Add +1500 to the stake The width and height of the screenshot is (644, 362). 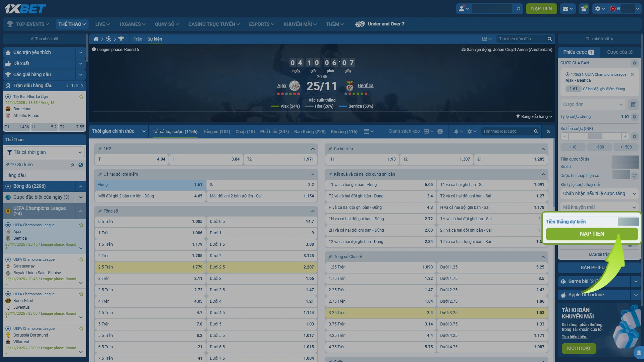[x=626, y=147]
